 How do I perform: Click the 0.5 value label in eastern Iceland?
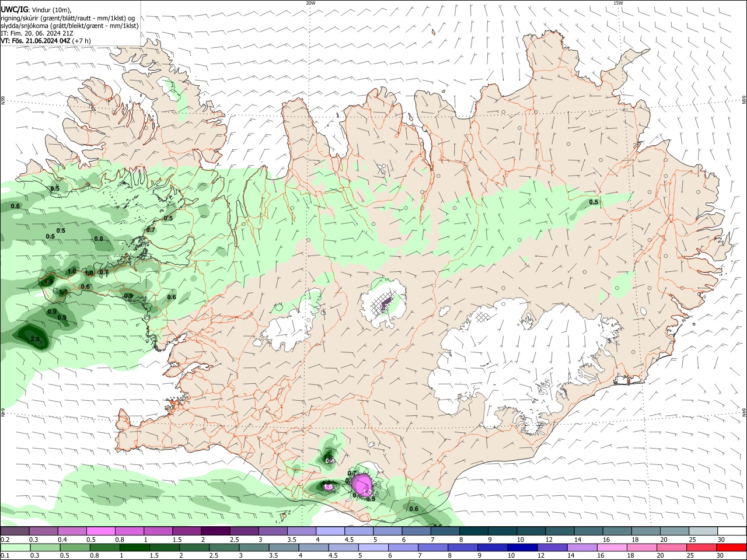point(594,202)
